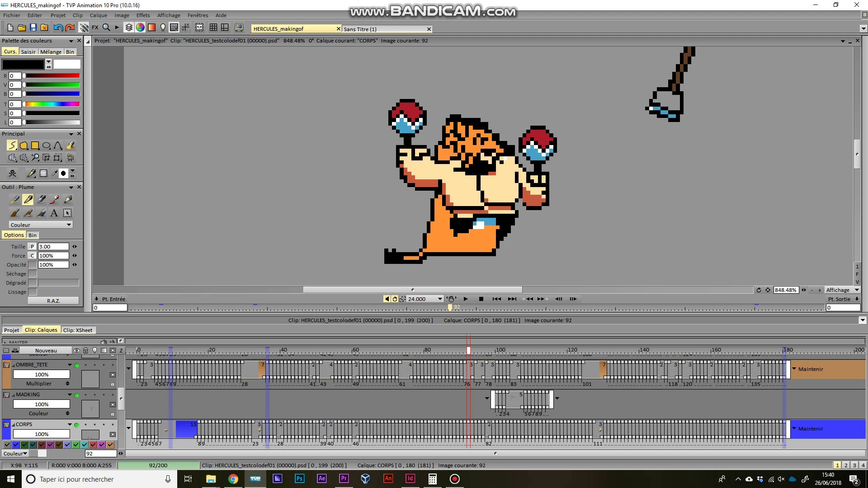Open the Calque menu
This screenshot has height=488, width=868.
(98, 15)
